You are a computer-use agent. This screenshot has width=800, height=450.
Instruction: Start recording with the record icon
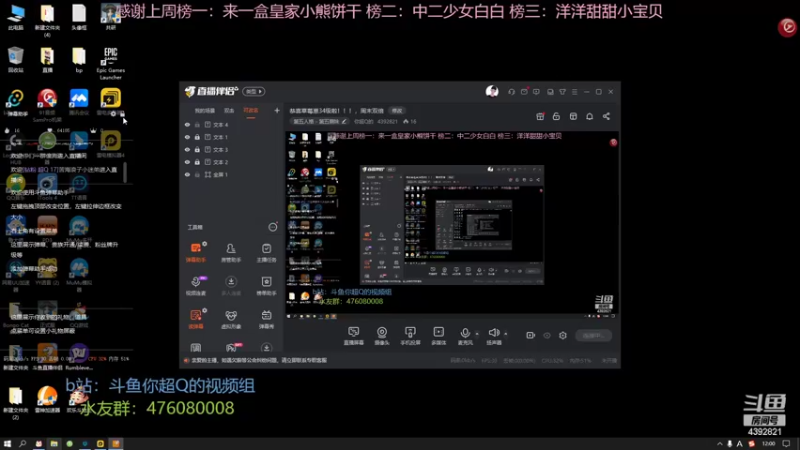pos(531,335)
